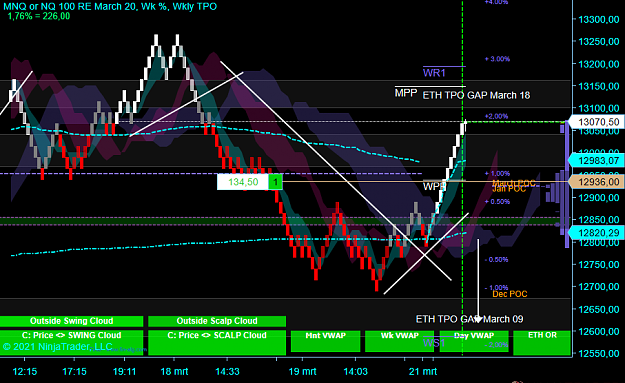Click the - 0.50% weekly percent label

497,259
